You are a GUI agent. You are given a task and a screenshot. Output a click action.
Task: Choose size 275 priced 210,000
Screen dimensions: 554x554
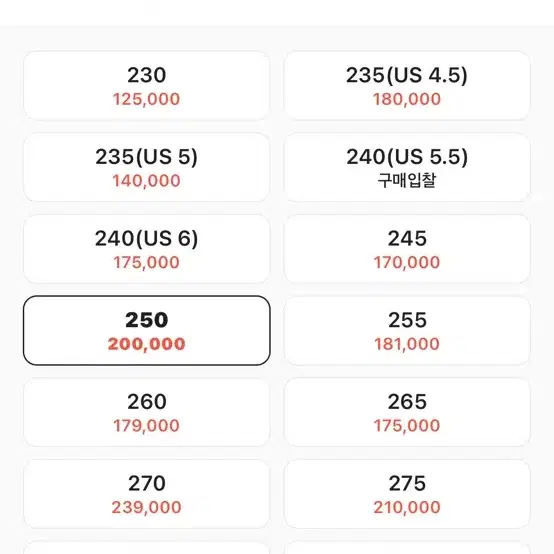[407, 494]
